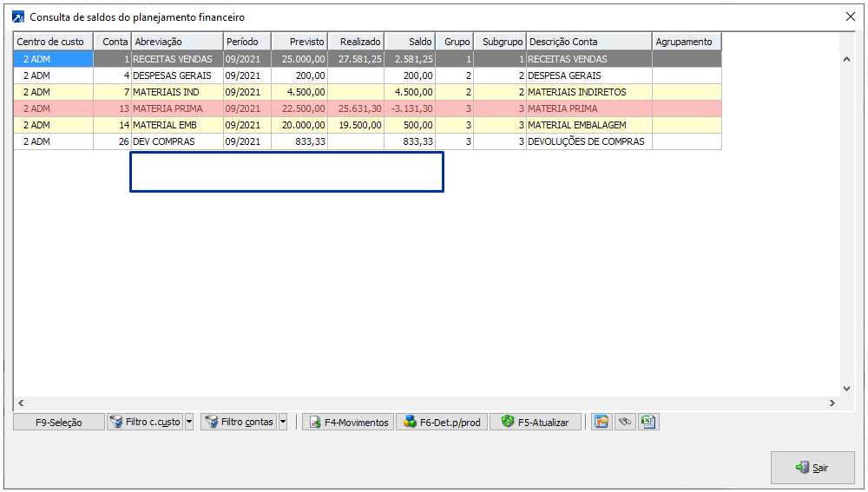The image size is (868, 492).
Task: Click the Filtro contas filter button
Action: (239, 423)
